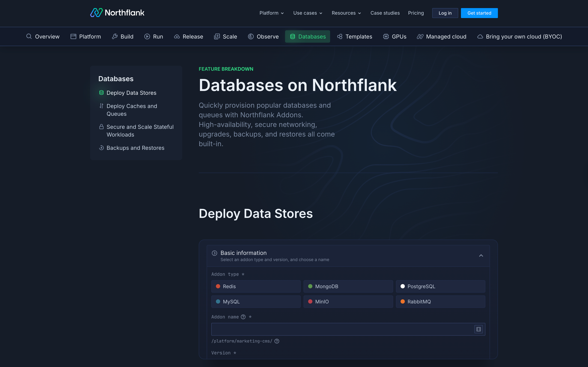Select the Build wrench icon in navigation
Image resolution: width=588 pixels, height=367 pixels.
(115, 36)
